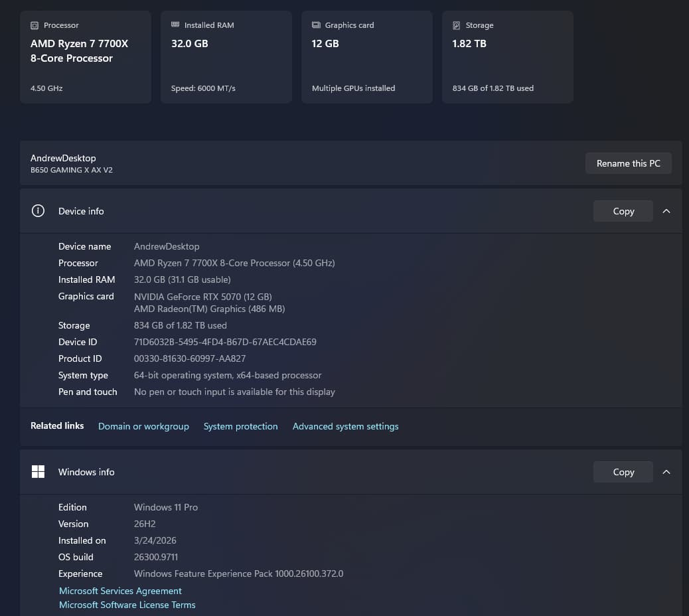Click the Device info header row
This screenshot has height=616, width=689.
[x=350, y=211]
